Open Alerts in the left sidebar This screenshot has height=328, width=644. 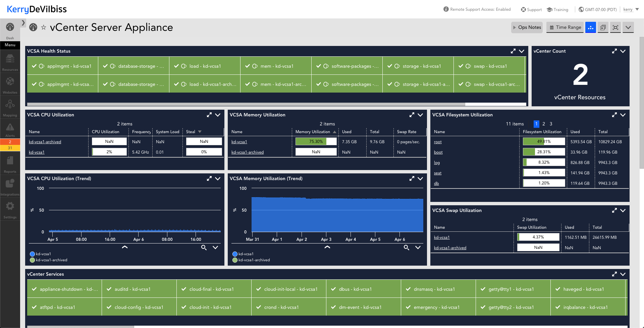[10, 128]
